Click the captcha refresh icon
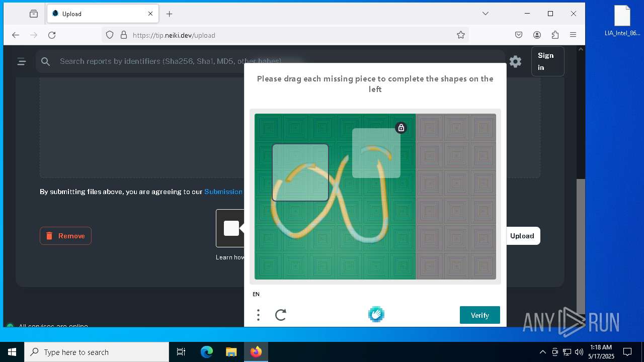This screenshot has width=644, height=362. tap(281, 315)
